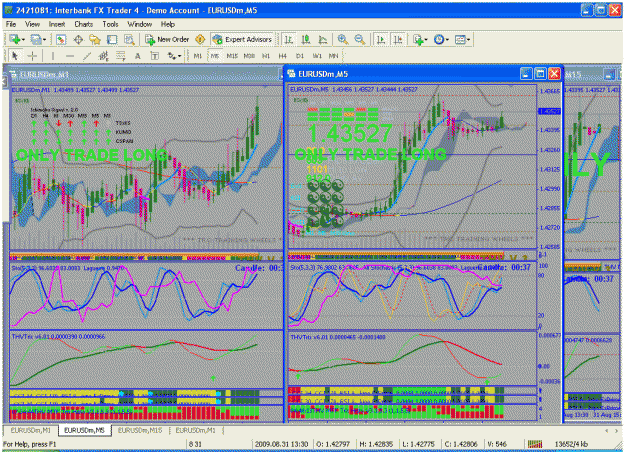Switch timeframe to M15
This screenshot has height=452, width=625.
[232, 56]
